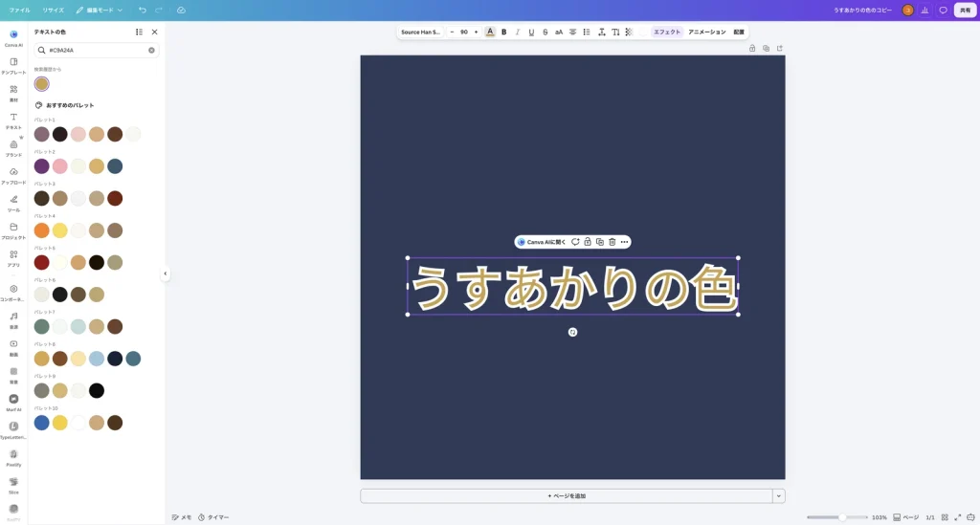
Task: Open the Source Han Sans font dropdown
Action: click(421, 32)
